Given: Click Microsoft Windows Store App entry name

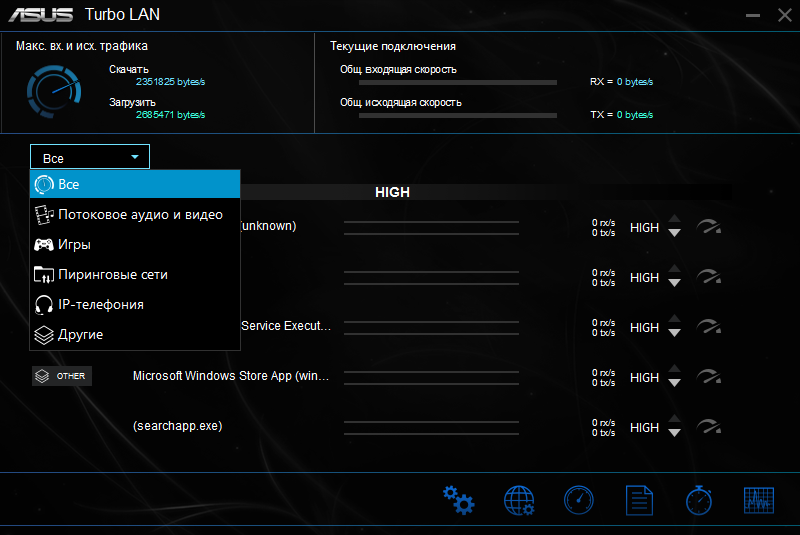Looking at the screenshot, I should (231, 376).
